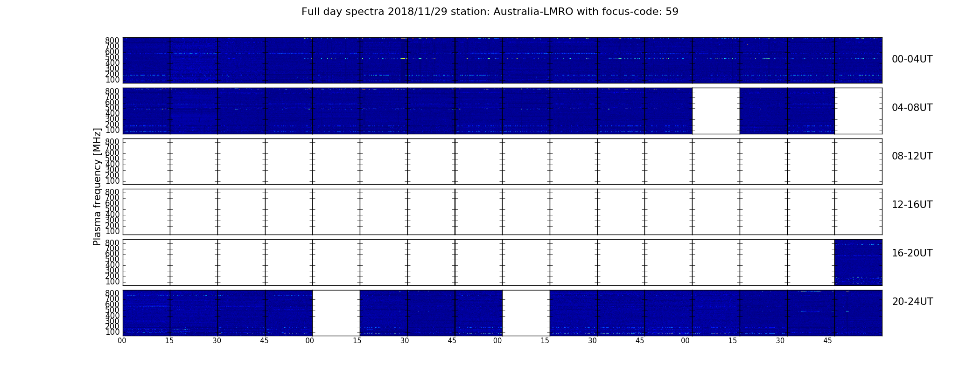Click the '800' tick label of the 12-16UT panel
The width and height of the screenshot is (980, 373).
[x=112, y=192]
